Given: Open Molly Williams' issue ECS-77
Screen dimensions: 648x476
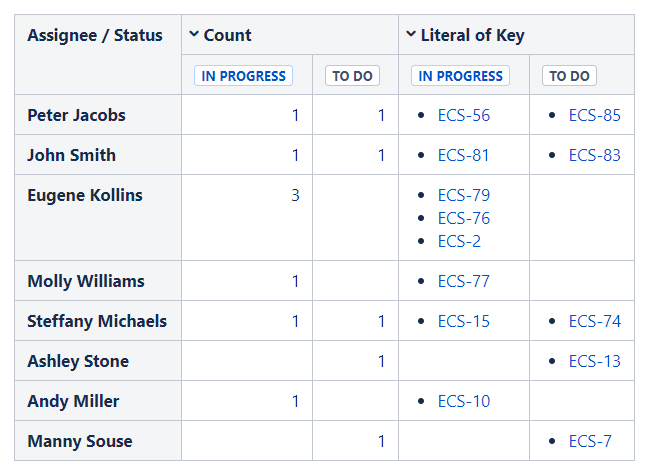Looking at the screenshot, I should click(464, 281).
